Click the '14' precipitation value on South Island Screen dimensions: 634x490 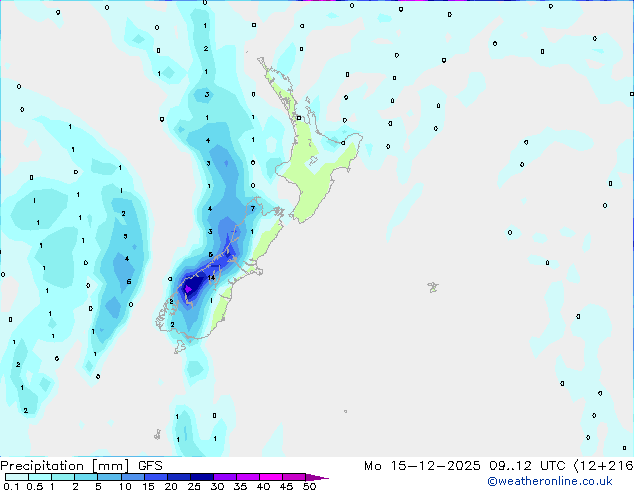tap(211, 278)
